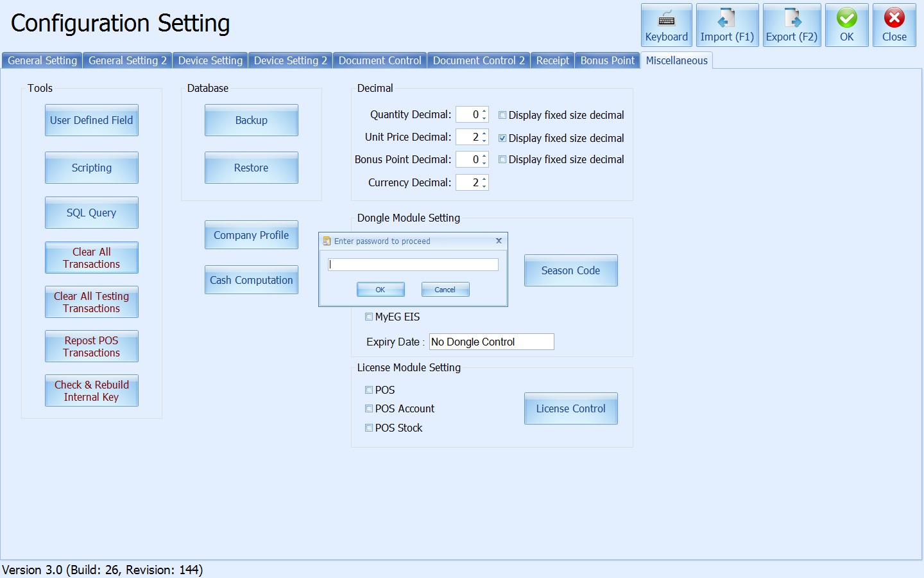The width and height of the screenshot is (924, 578).
Task: Click the Backup database button
Action: click(x=251, y=120)
